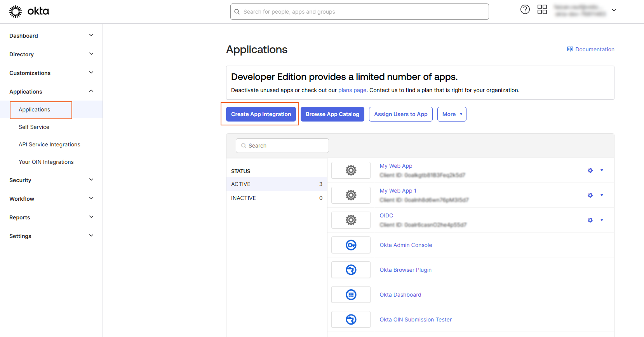Open the apps grid icon in header

coord(542,10)
